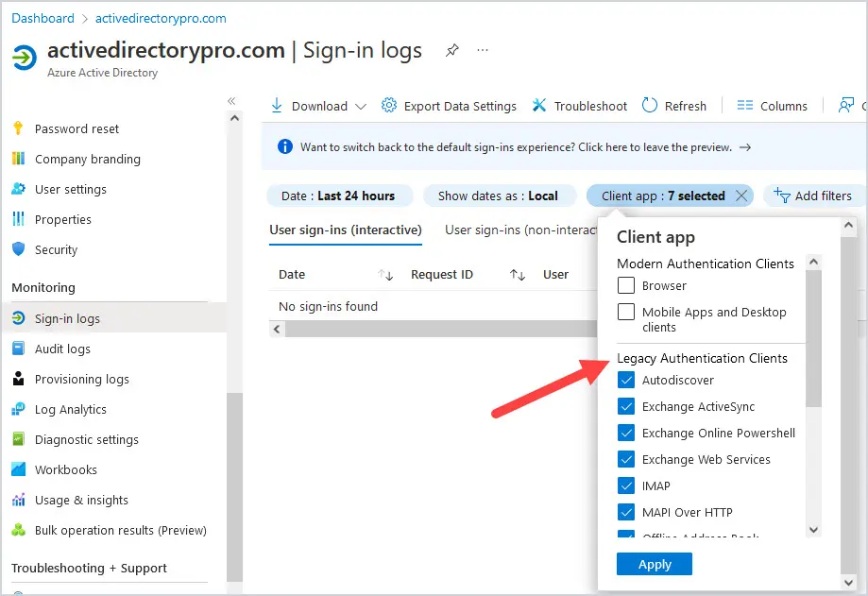Screen dimensions: 868x596
Task: Uncheck the IMAP checkbox
Action: tap(626, 485)
